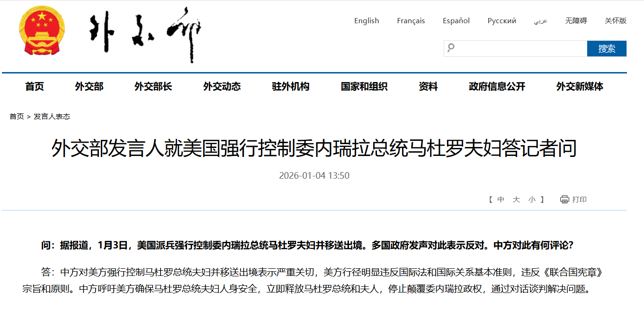
Task: Open the Español version
Action: (456, 21)
